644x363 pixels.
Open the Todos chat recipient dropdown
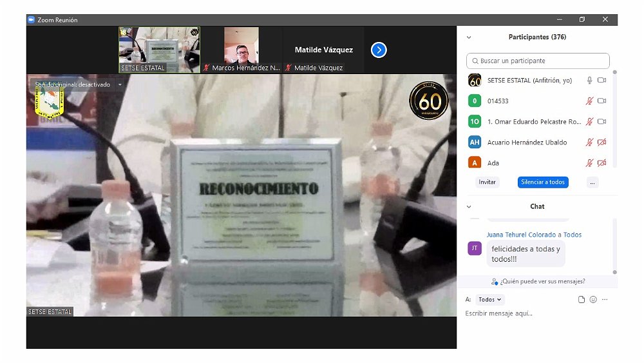[490, 300]
